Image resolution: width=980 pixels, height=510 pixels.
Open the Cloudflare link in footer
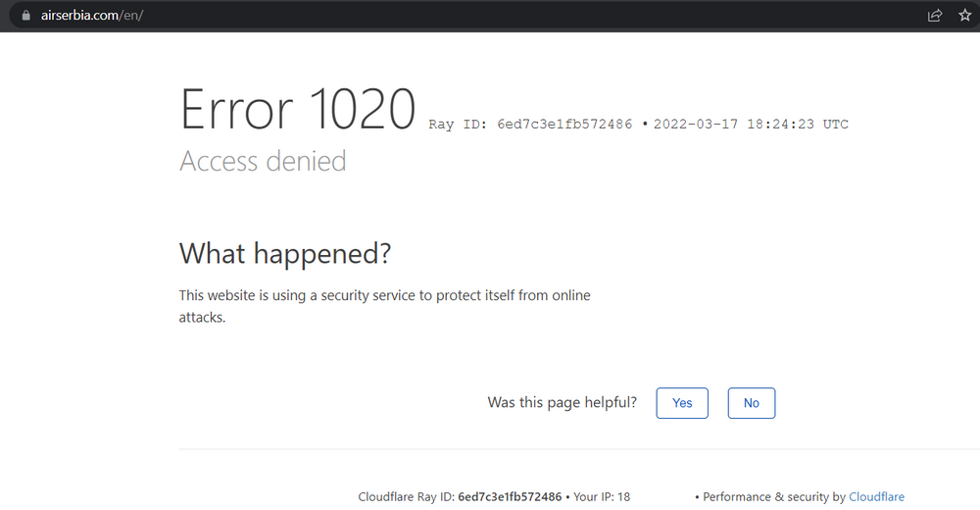pyautogui.click(x=876, y=497)
